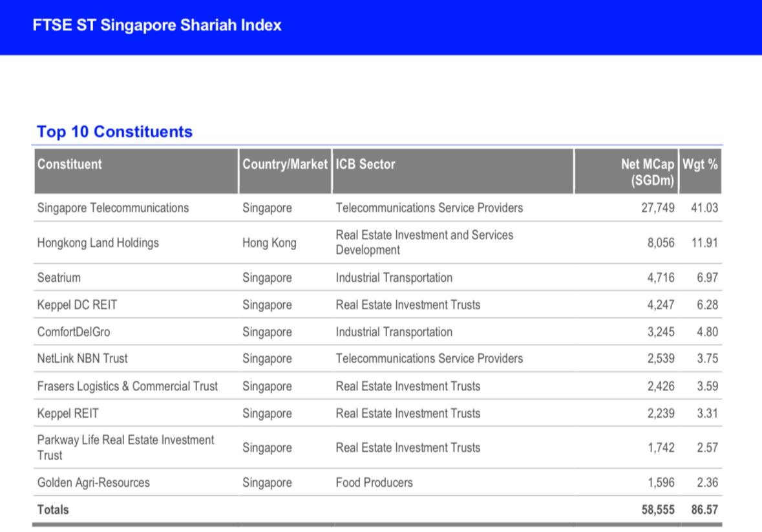Select 'Hongkong Land Holdings' constituent name
Screen dimensions: 762x532
[x=98, y=243]
